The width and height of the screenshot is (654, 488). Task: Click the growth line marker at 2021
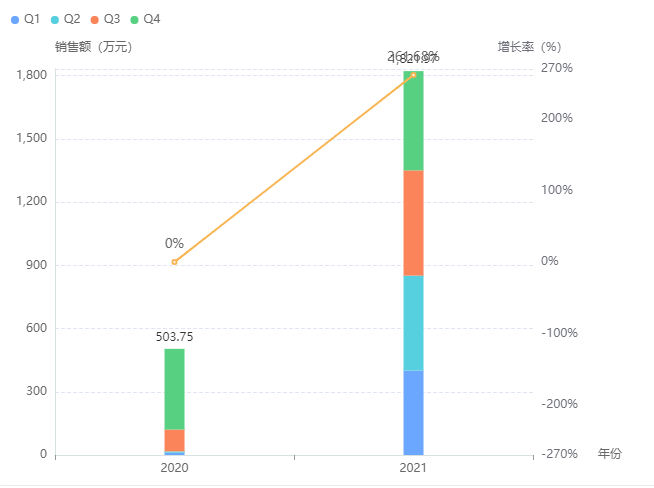(413, 75)
